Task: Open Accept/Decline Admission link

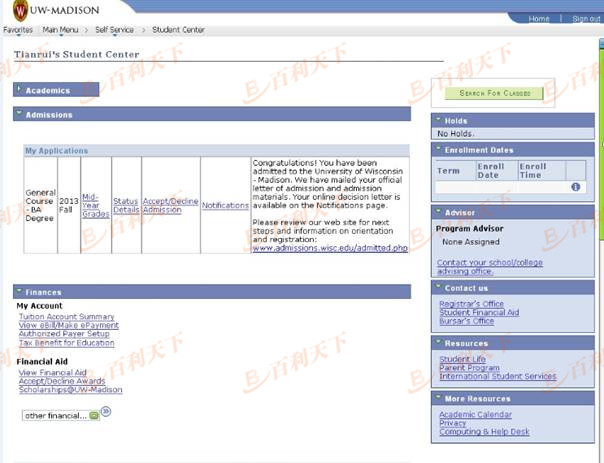Action: point(170,205)
